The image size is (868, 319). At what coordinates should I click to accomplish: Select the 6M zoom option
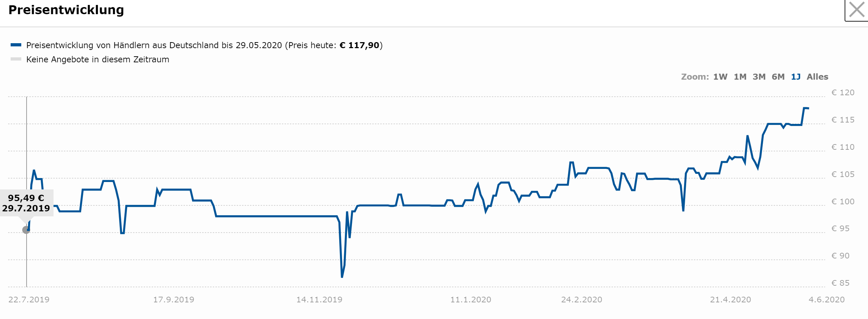778,77
